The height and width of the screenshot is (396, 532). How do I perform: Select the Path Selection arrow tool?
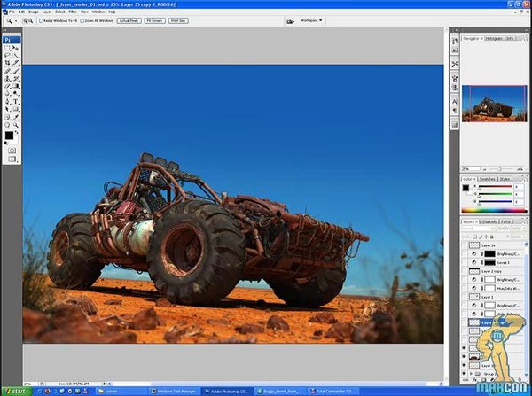pos(7,109)
